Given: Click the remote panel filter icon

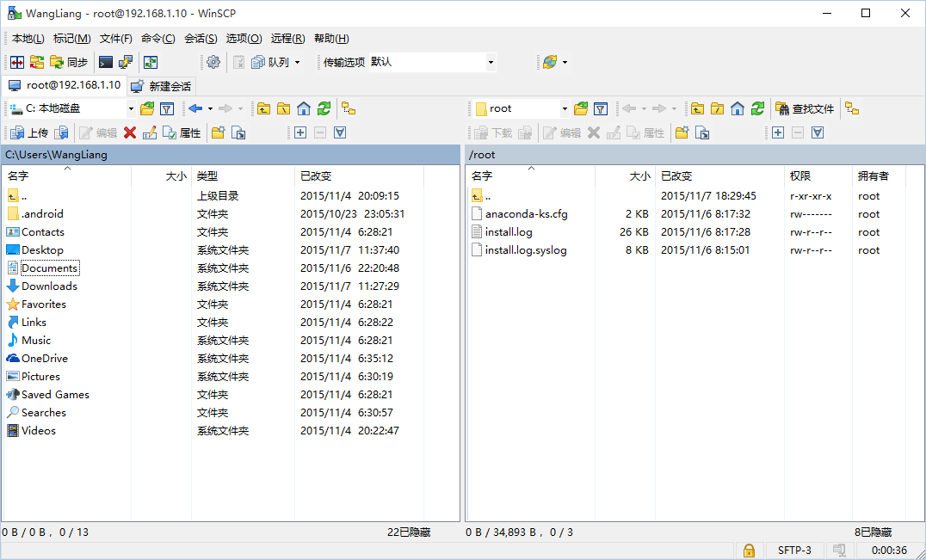Looking at the screenshot, I should 600,108.
